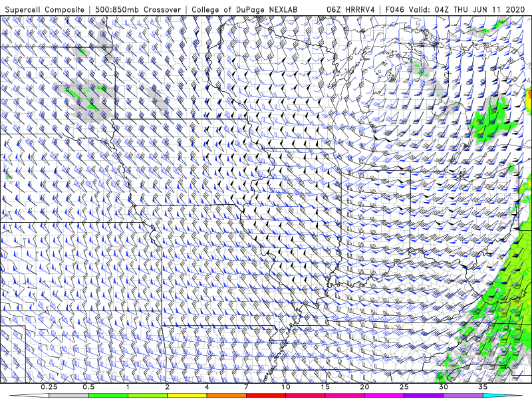Select the legend value 30

444,387
